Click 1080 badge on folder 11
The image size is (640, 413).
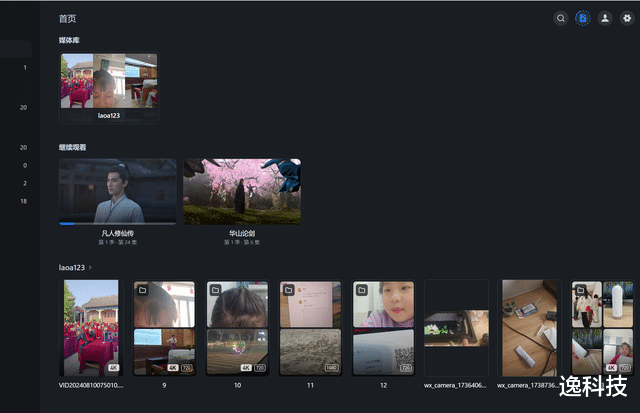click(x=331, y=368)
